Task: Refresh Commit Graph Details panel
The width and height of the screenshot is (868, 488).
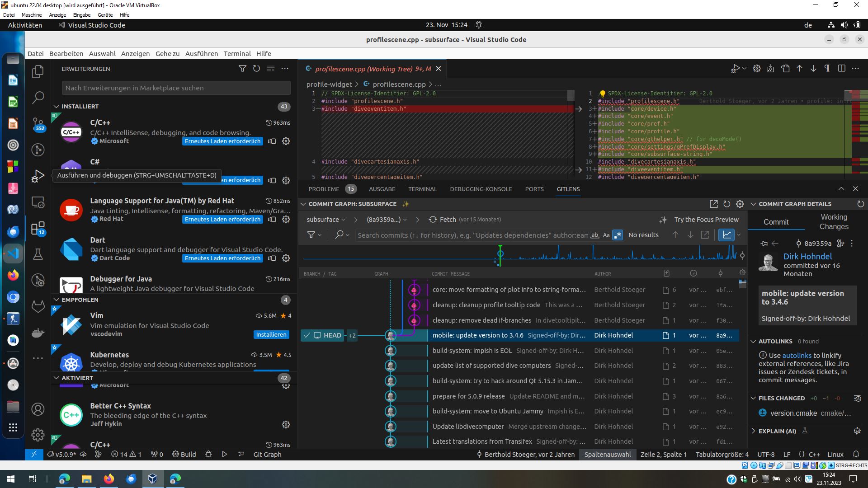Action: click(860, 204)
